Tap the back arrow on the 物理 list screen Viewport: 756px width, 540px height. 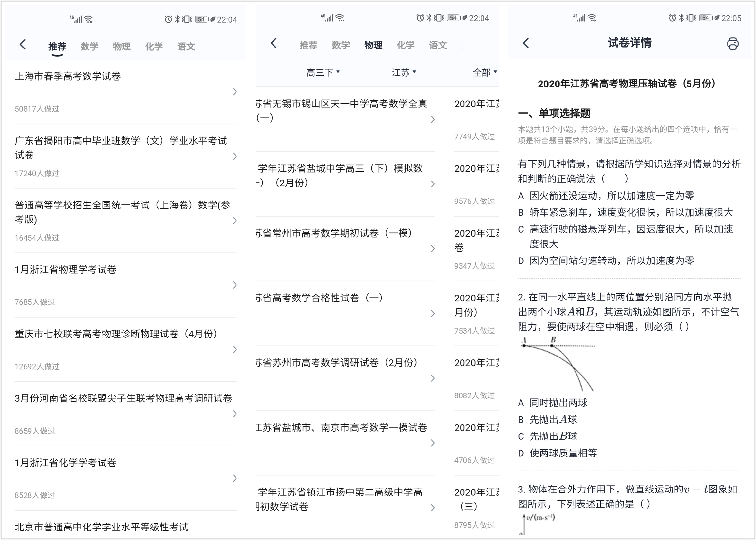pyautogui.click(x=274, y=44)
